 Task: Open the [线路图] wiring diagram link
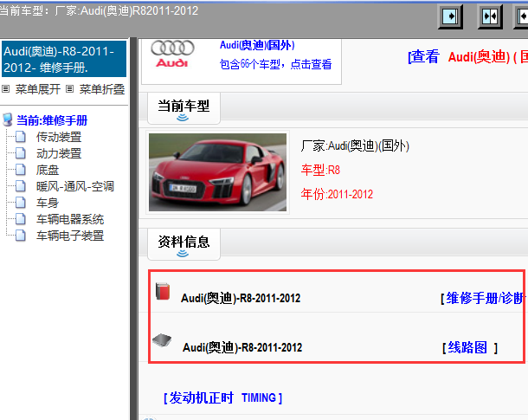tap(470, 347)
